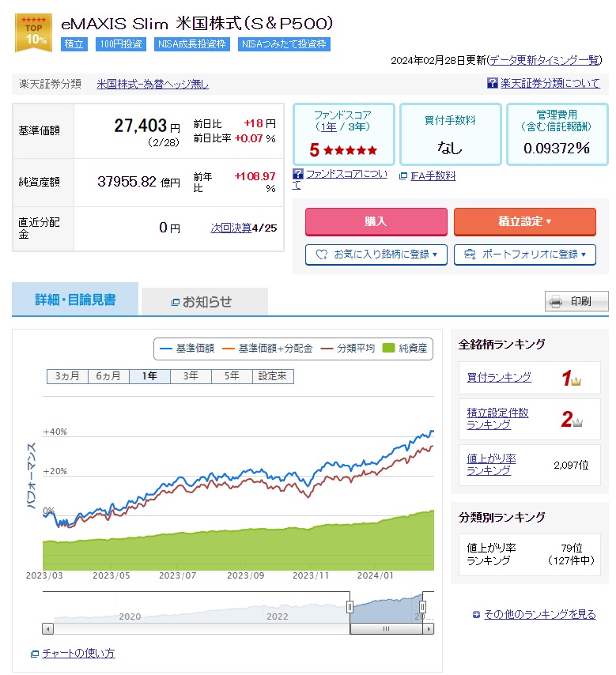Open the 米国株式-為替ヘッジ無し classification link
The image size is (616, 675).
point(153,84)
